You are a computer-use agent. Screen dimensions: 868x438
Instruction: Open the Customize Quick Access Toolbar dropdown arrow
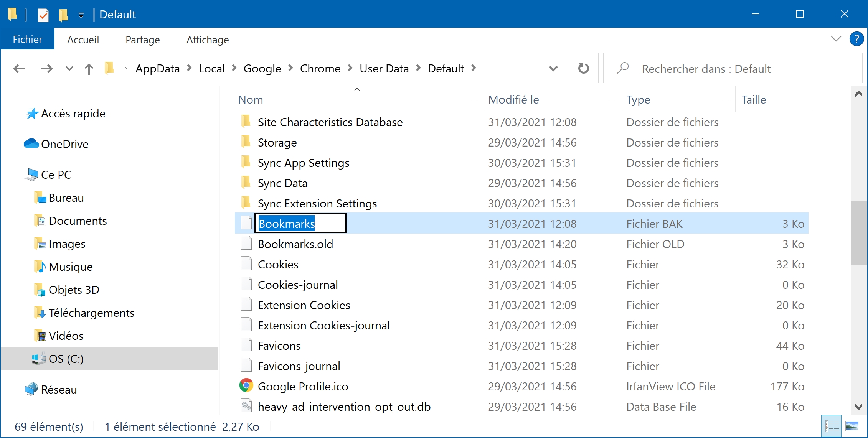[x=81, y=15]
